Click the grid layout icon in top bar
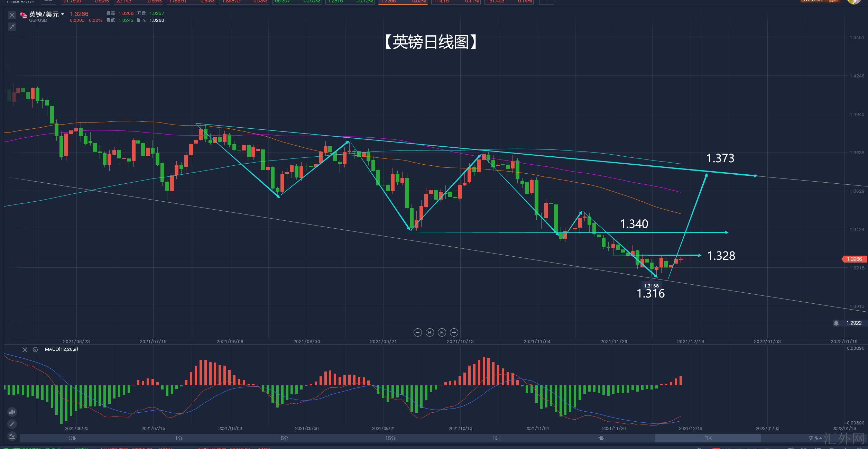Screen dimensions: 868x449 click(48, 1)
